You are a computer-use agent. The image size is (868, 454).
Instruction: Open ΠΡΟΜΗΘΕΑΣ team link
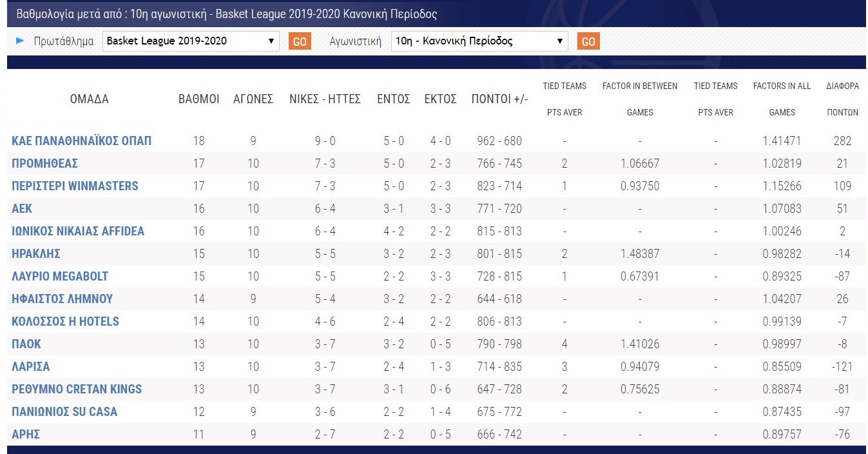(x=44, y=163)
